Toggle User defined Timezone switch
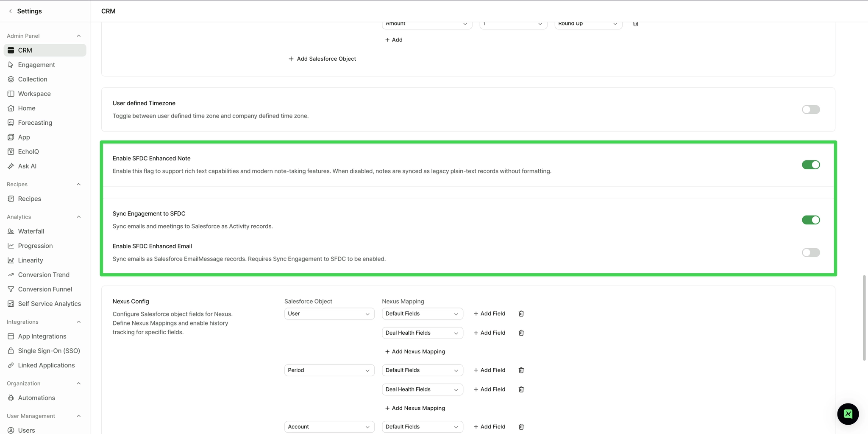The image size is (868, 434). pos(811,109)
